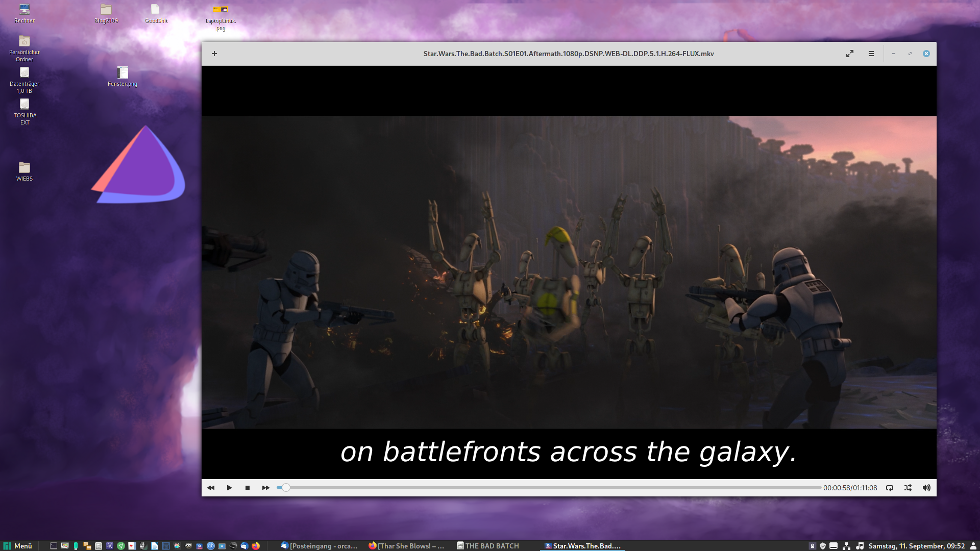Open the music note sound tray icon

tap(860, 546)
